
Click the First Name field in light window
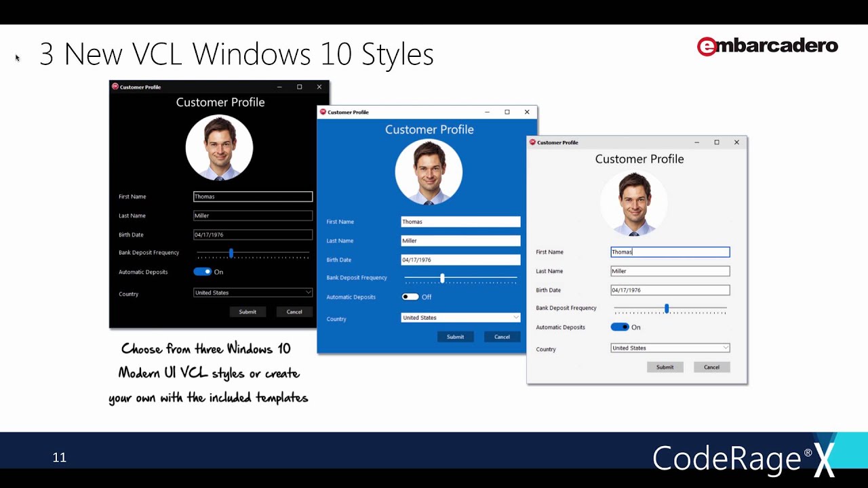671,252
